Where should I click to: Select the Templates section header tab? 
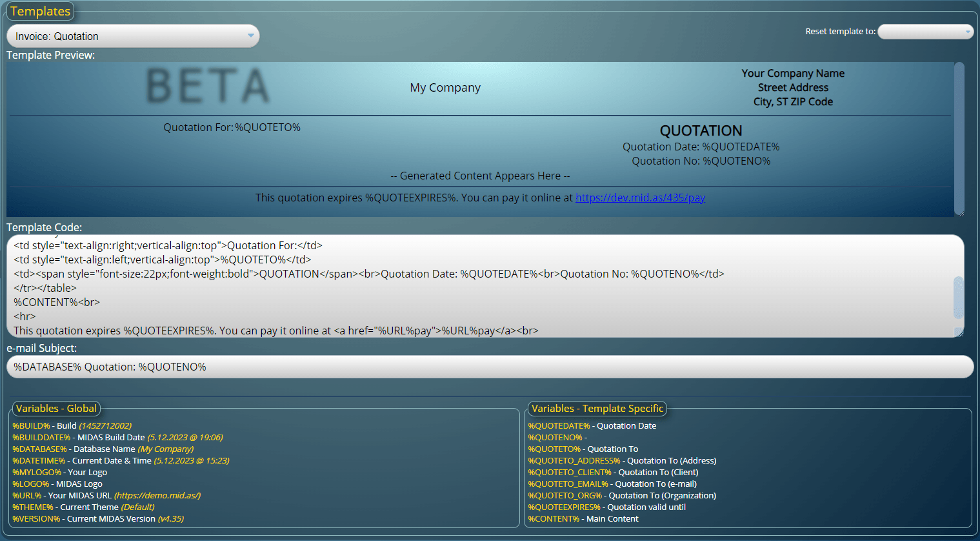pyautogui.click(x=40, y=11)
